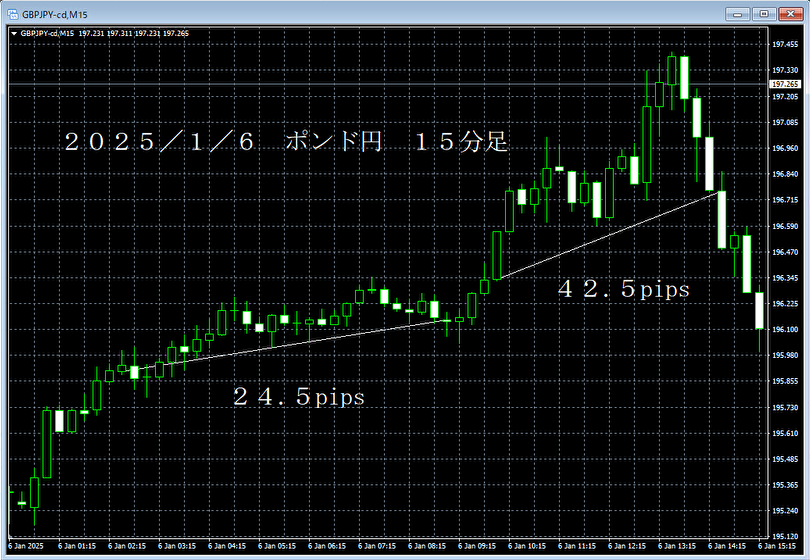Click the 2025/1/6 ポンド円 15分足 annotation
810x560 pixels.
coord(286,142)
